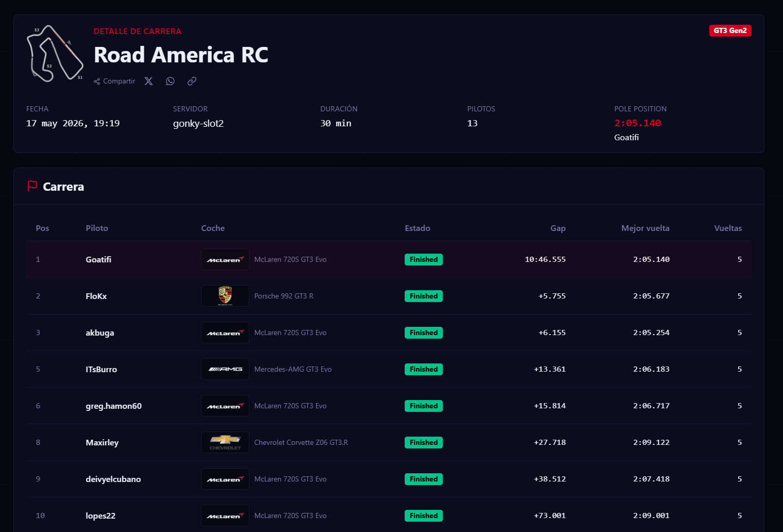This screenshot has height=532, width=783.
Task: Click the AMG logo in ITsBurro's row
Action: click(225, 369)
